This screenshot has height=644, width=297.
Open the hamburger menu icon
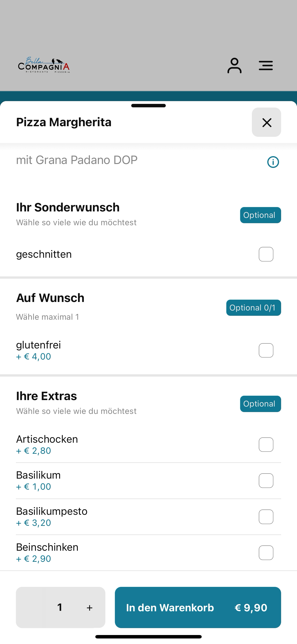point(265,65)
